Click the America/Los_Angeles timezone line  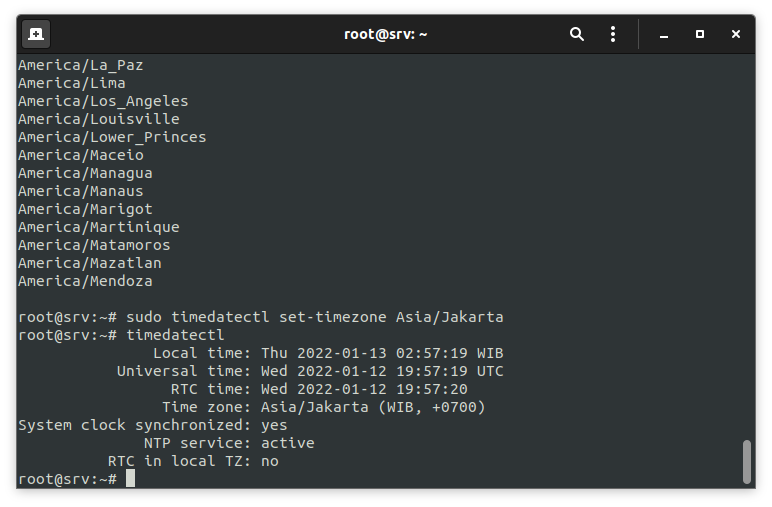(x=103, y=101)
